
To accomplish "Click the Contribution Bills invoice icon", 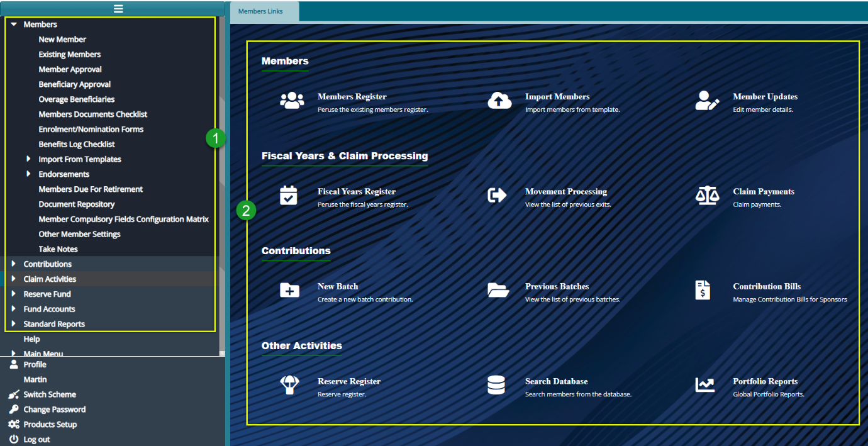I will point(703,290).
